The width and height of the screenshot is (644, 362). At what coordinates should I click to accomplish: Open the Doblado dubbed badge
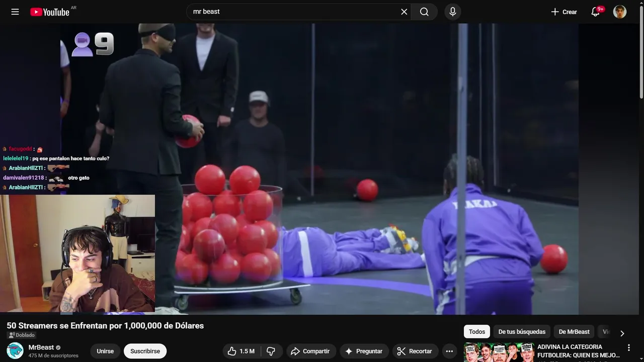pos(22,335)
